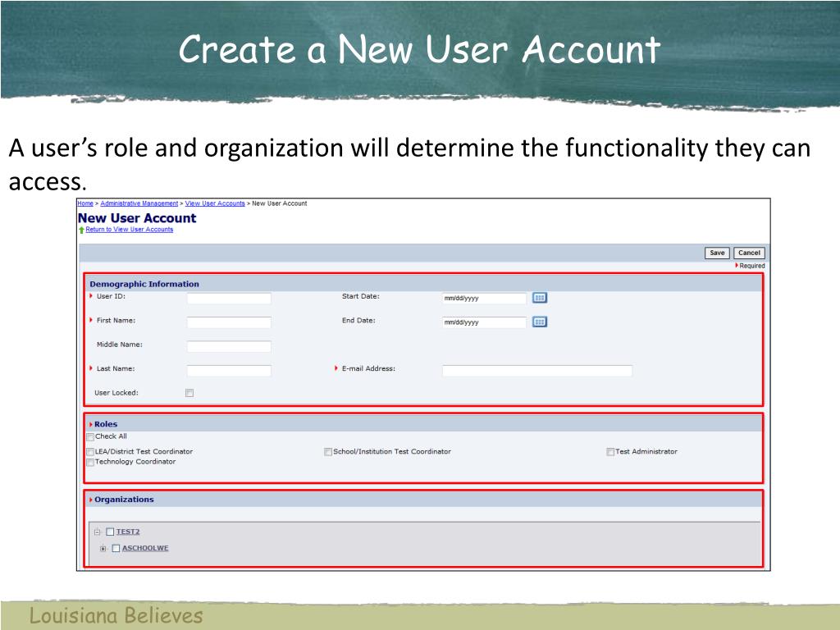This screenshot has width=840, height=630.
Task: Toggle the Technology Coordinator role checkbox
Action: 90,463
